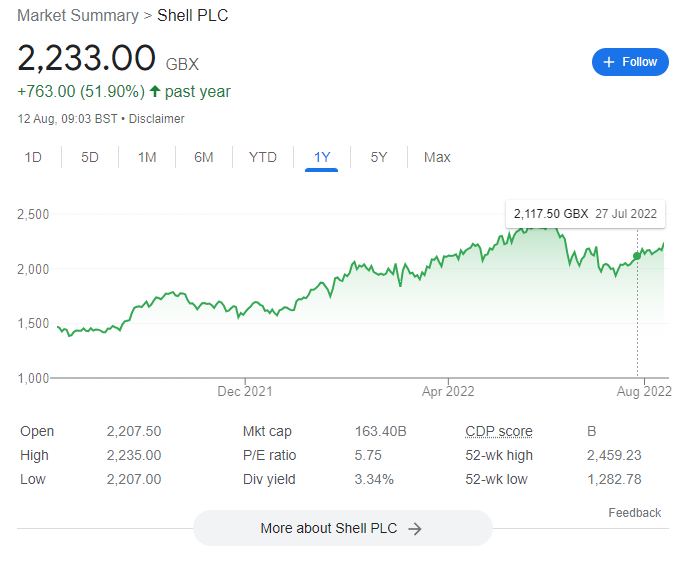Click the Apr 2022 axis label

(x=448, y=391)
